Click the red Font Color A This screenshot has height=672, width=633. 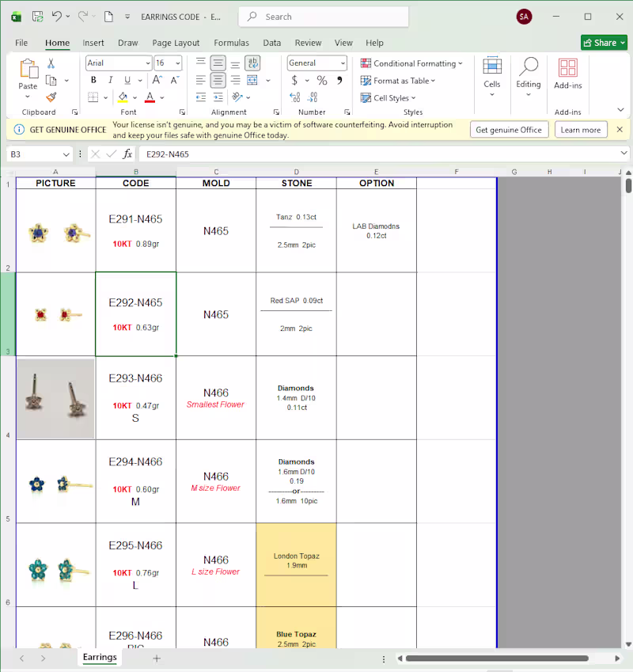click(150, 97)
